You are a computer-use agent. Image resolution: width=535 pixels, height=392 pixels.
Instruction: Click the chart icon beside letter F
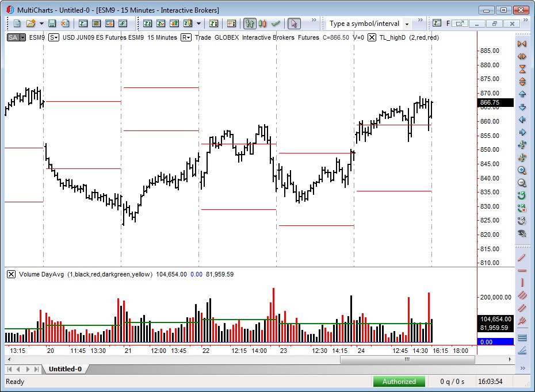coord(437,23)
